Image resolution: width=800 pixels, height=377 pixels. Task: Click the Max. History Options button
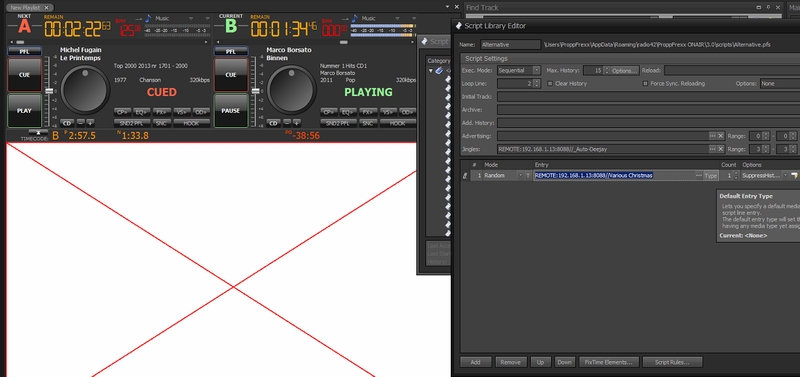[624, 70]
